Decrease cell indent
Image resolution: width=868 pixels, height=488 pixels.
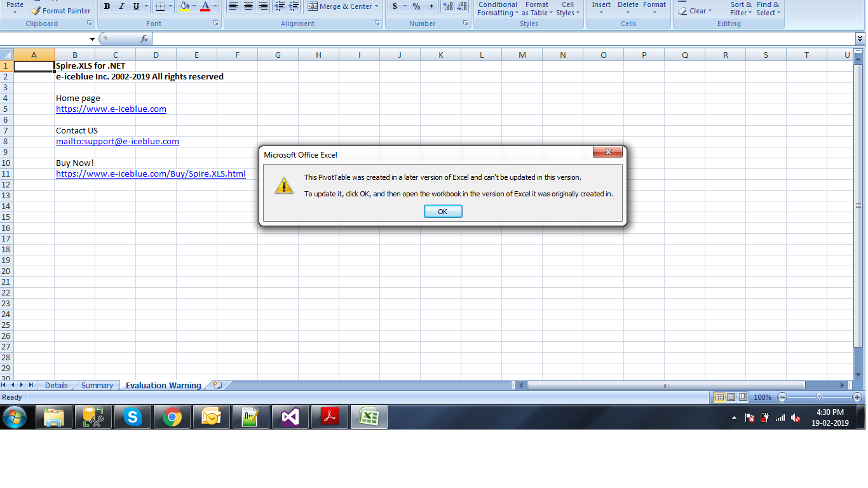pos(280,6)
